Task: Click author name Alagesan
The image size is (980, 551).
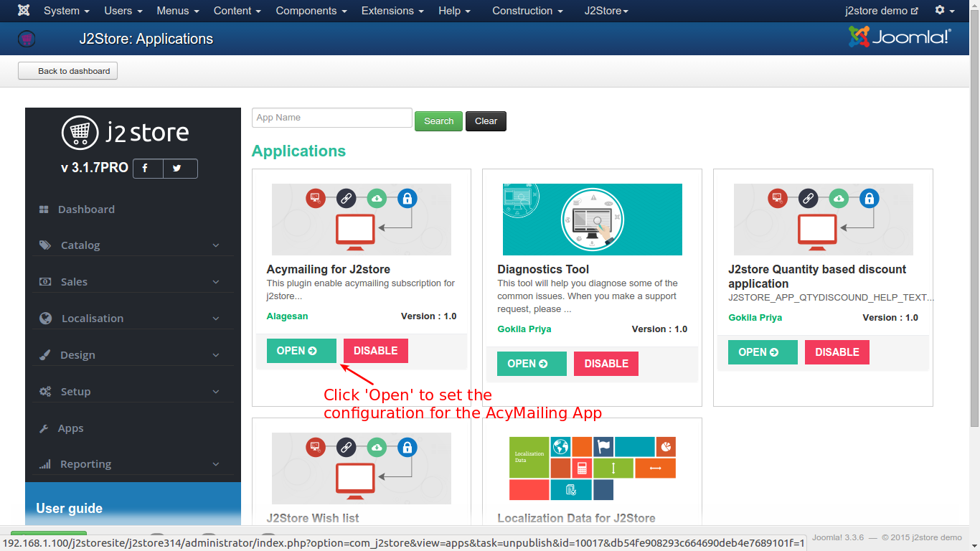Action: point(287,316)
